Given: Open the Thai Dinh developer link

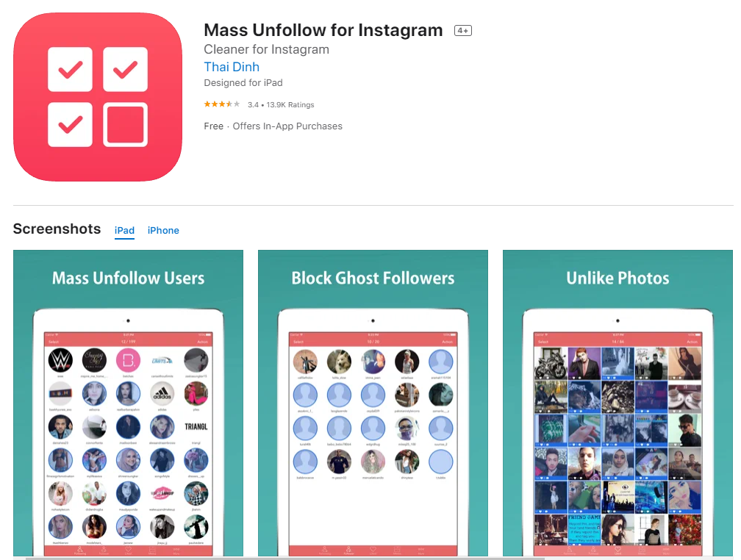Looking at the screenshot, I should [x=232, y=67].
